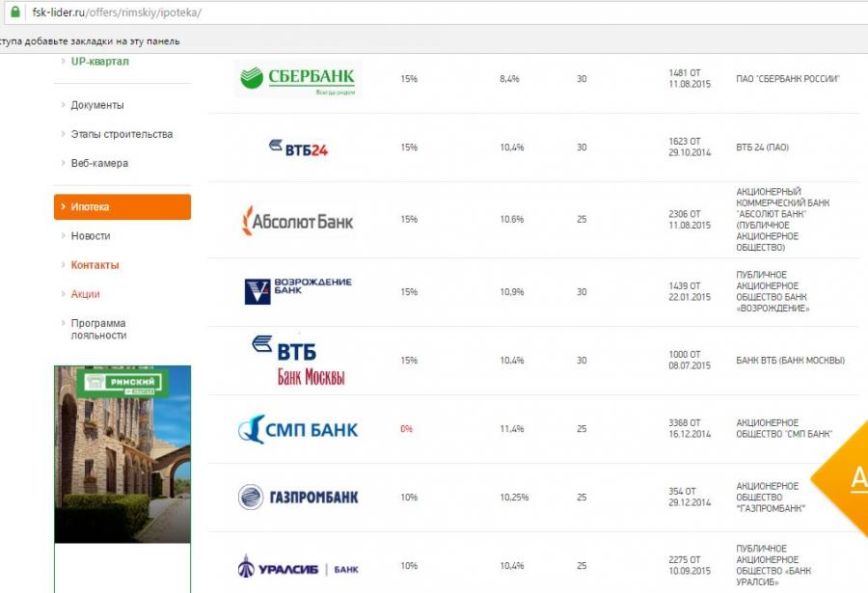Click the green padlock icon in the address bar
This screenshot has width=868, height=593.
pos(15,13)
